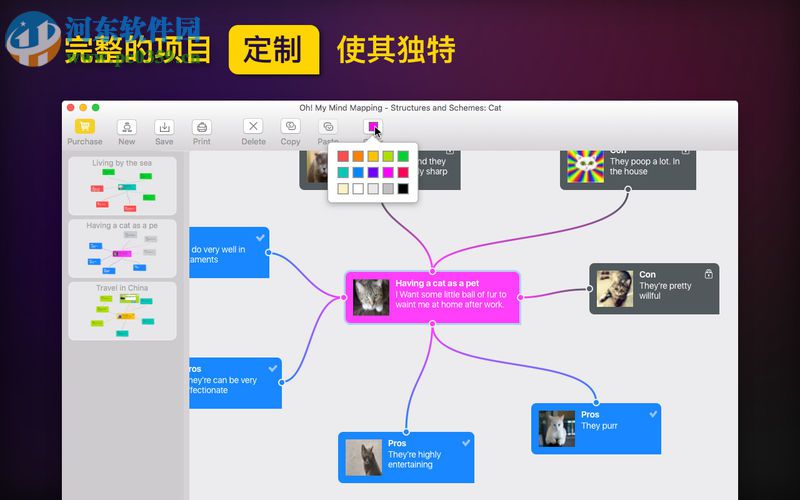Pick the crimson pink color swatch
The height and width of the screenshot is (500, 800).
click(x=403, y=172)
